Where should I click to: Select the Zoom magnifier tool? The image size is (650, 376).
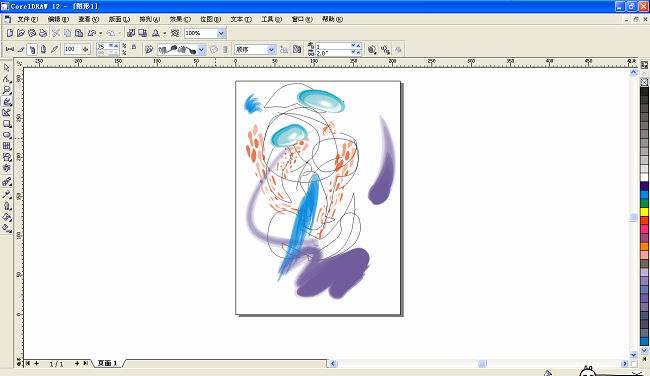[7, 90]
